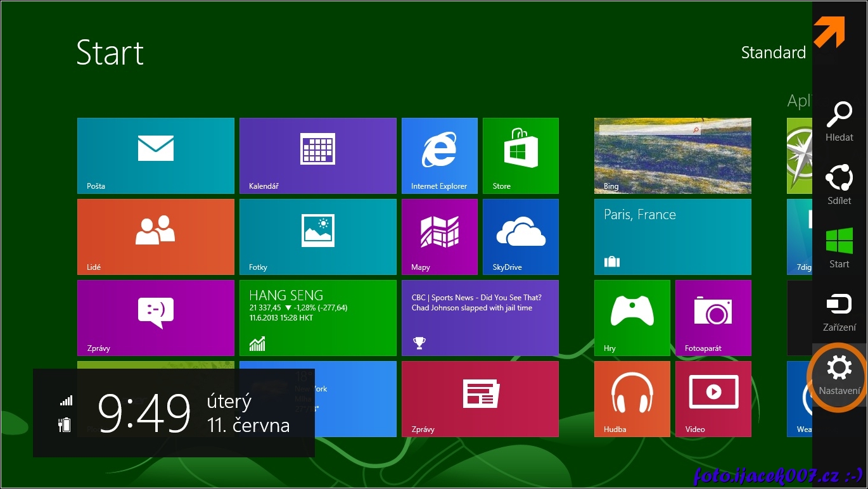Viewport: 868px width, 489px height.
Task: Open the HANG SENG finance tile
Action: (x=317, y=317)
